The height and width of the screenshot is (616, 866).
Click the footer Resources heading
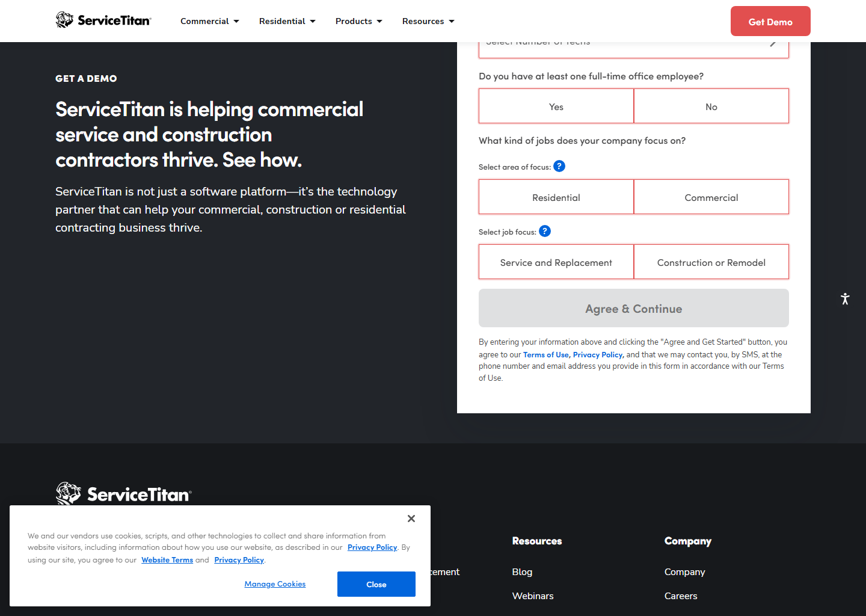pyautogui.click(x=537, y=541)
